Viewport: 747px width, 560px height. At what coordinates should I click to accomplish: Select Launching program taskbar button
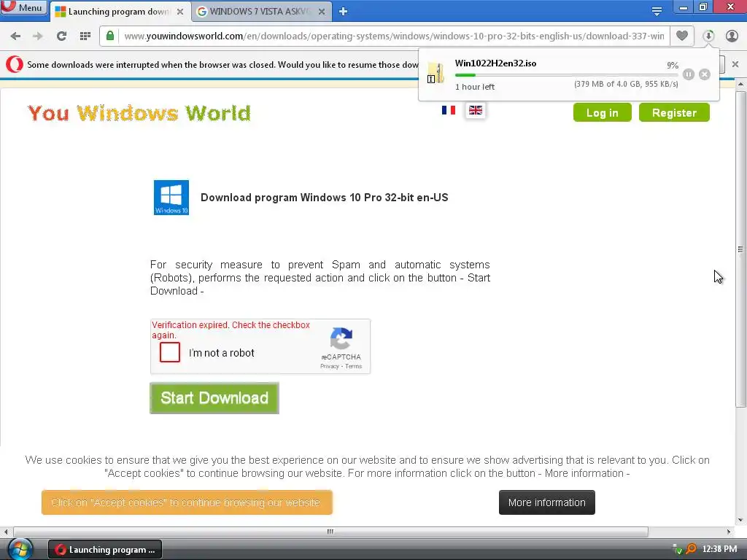click(105, 550)
